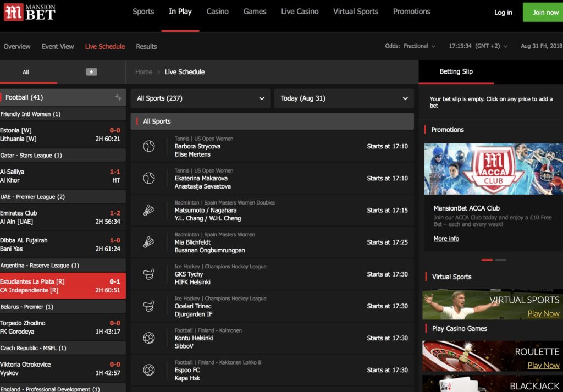The height and width of the screenshot is (392, 563).
Task: Click tennis ball icon for Makarova vs Sevastova
Action: (149, 179)
